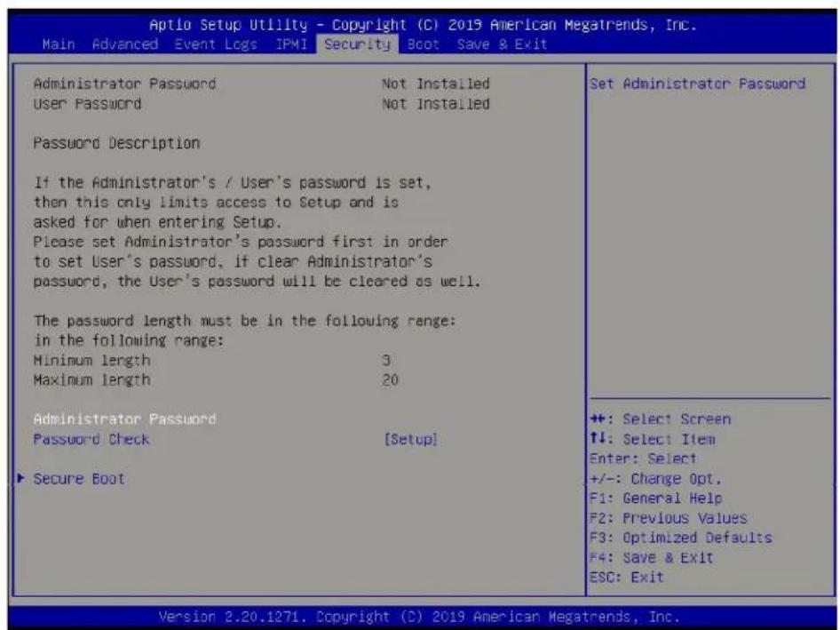Image resolution: width=840 pixels, height=630 pixels.
Task: Click the maximum length value 20
Action: pyautogui.click(x=390, y=380)
